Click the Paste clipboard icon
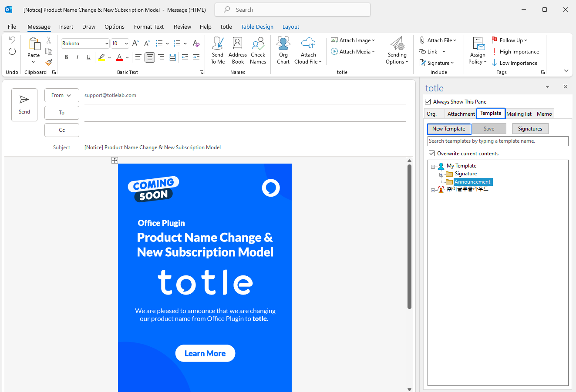The width and height of the screenshot is (576, 392). (x=34, y=44)
